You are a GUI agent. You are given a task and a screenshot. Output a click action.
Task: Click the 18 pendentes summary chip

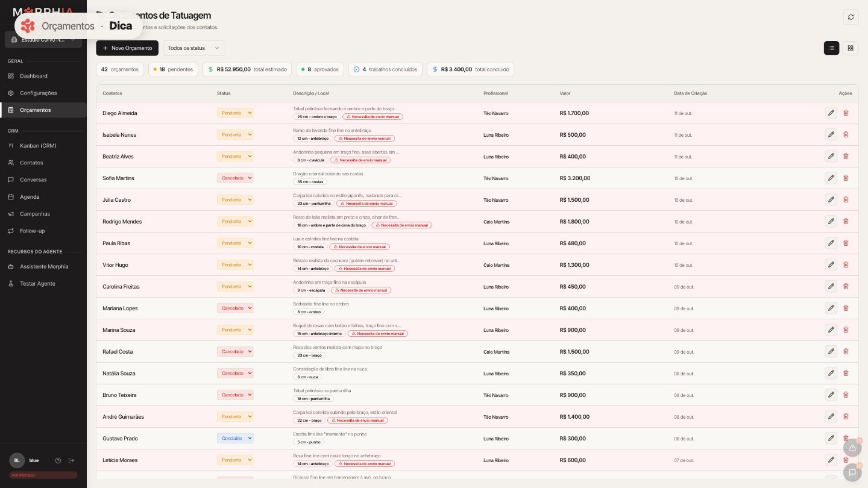tap(173, 69)
